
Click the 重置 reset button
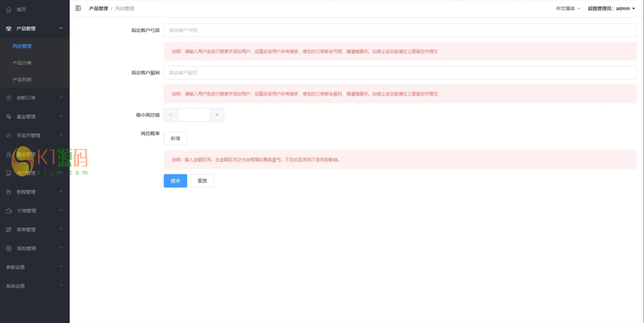[x=202, y=181]
